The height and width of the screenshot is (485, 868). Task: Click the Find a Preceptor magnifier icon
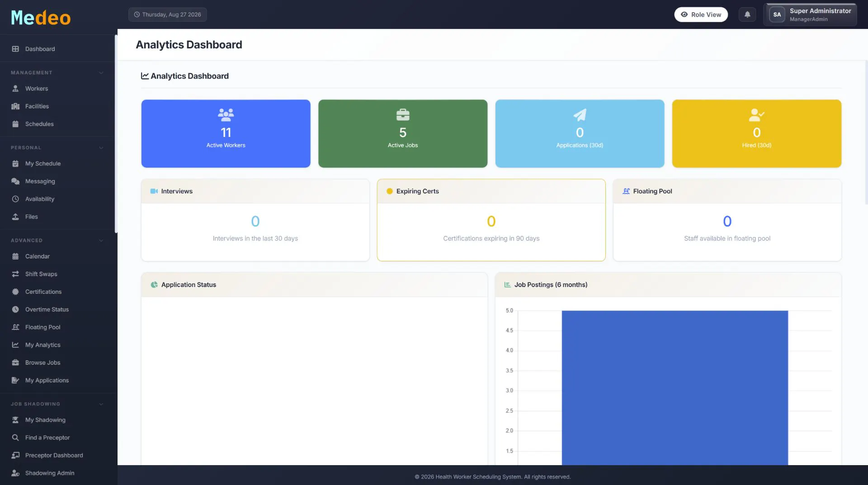(15, 438)
